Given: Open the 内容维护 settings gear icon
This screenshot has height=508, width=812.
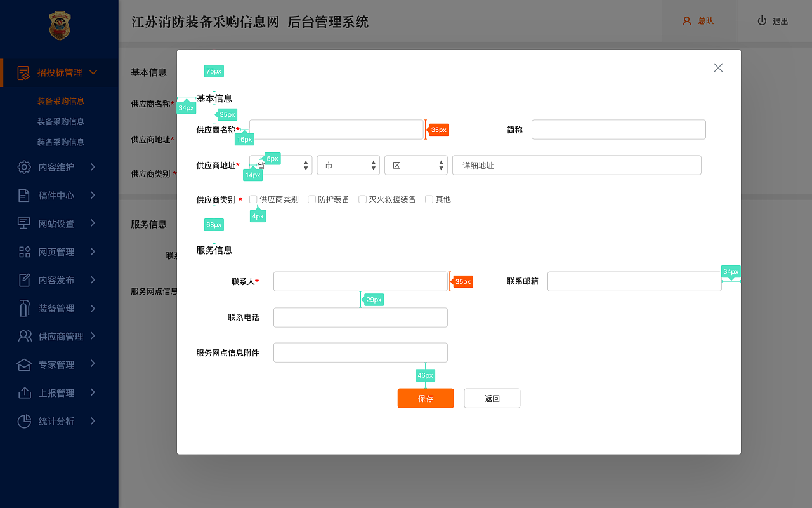Looking at the screenshot, I should pyautogui.click(x=23, y=167).
